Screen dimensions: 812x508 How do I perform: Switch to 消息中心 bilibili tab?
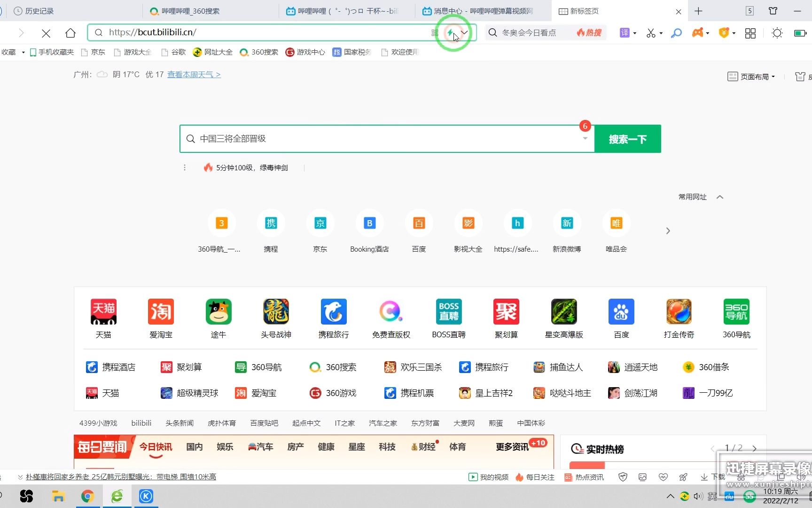(x=483, y=11)
